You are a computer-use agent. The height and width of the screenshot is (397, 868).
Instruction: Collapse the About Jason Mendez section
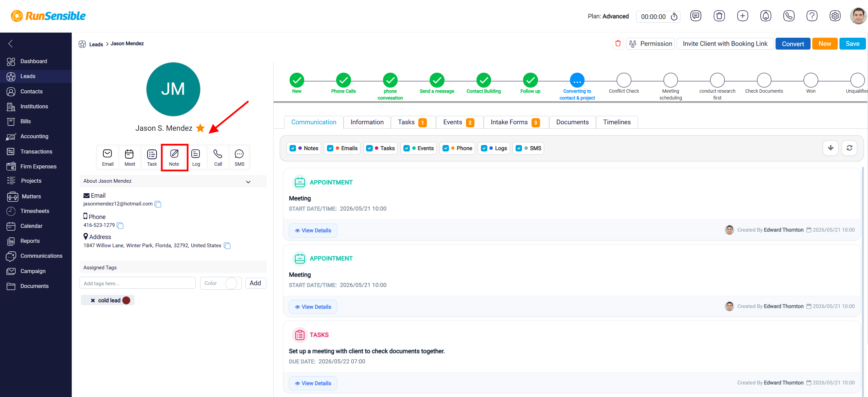[248, 182]
